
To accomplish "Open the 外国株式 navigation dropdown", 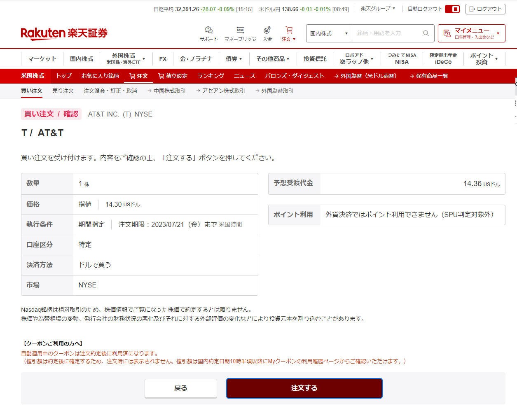I will 126,59.
